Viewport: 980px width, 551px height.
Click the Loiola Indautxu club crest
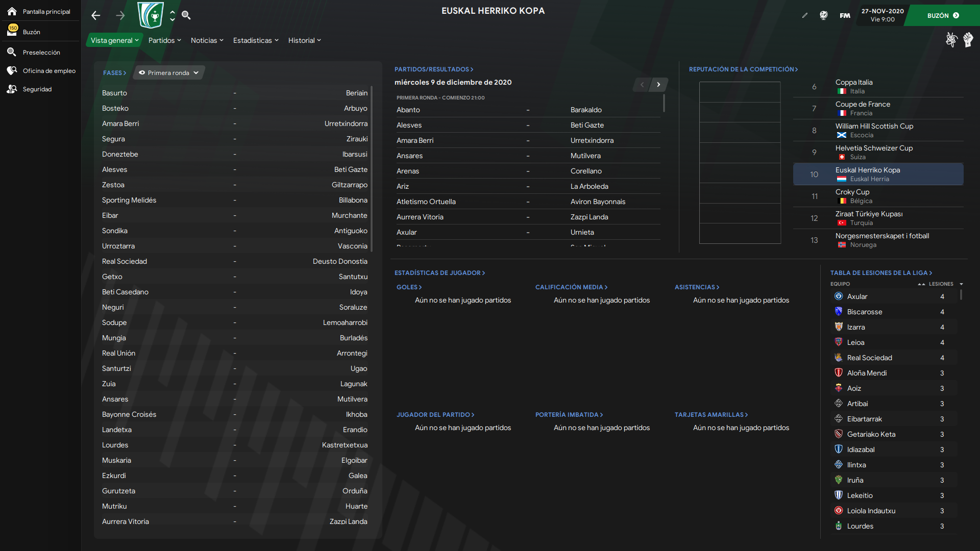839,510
